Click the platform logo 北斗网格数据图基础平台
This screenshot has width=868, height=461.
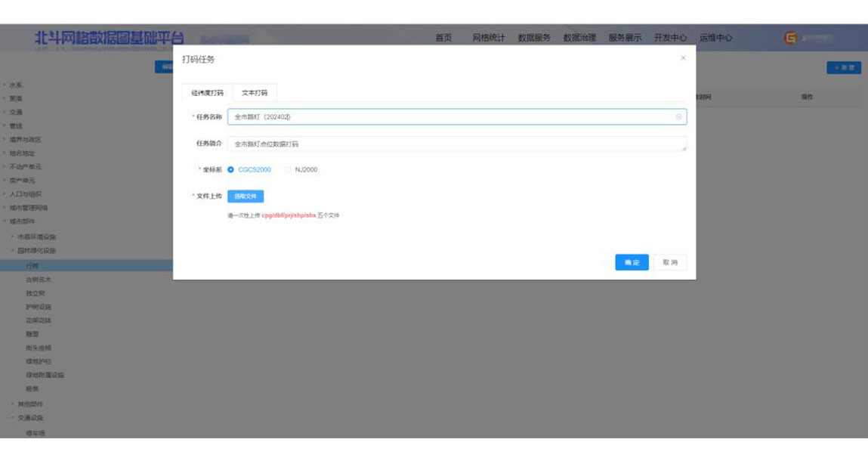109,39
